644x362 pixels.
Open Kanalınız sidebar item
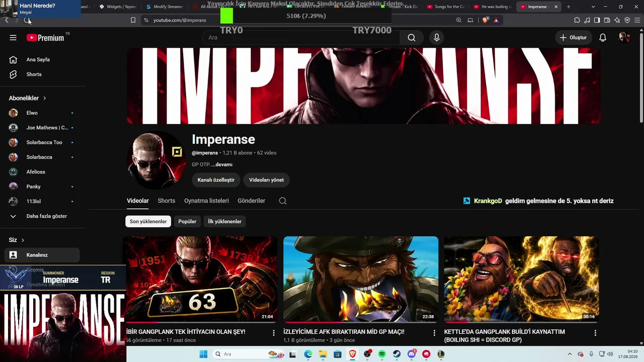tap(42, 255)
